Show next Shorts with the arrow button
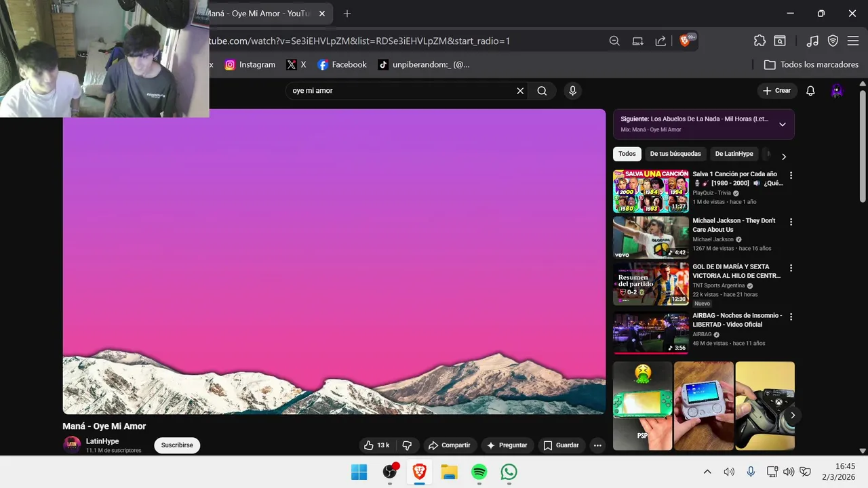Viewport: 868px width, 488px height. tap(792, 415)
